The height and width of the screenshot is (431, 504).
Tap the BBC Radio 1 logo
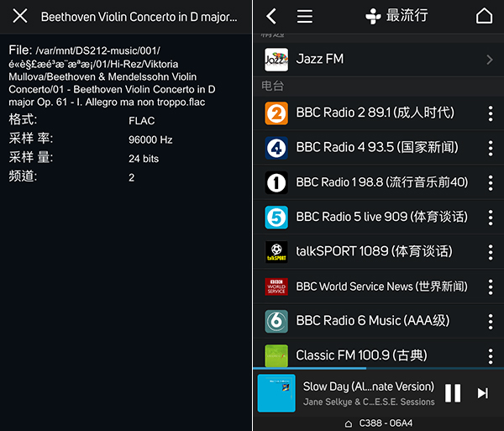point(276,183)
